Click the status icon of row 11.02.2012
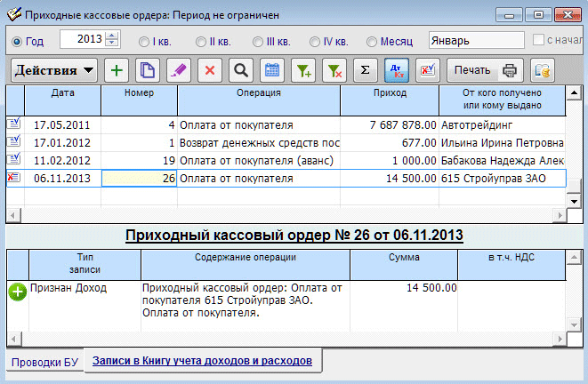The width and height of the screenshot is (588, 384). tap(14, 159)
